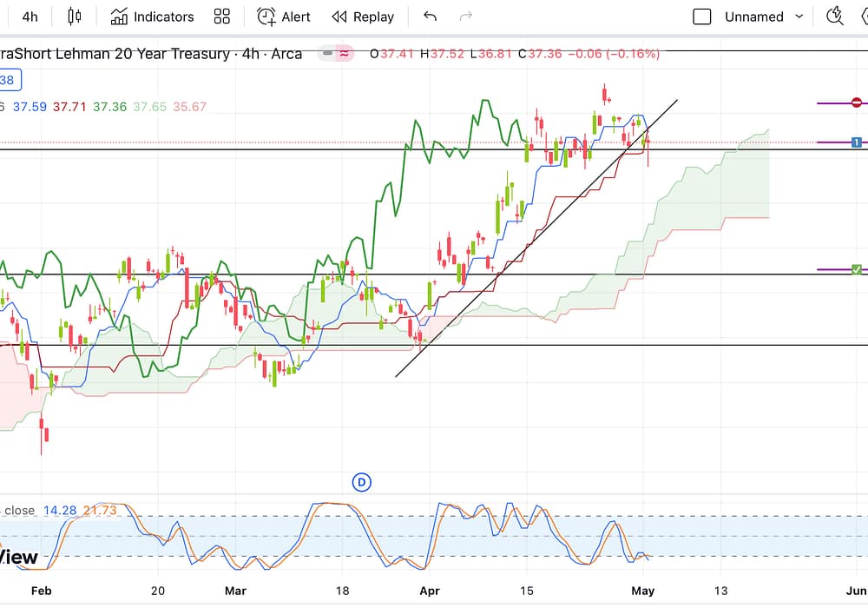
Task: Open the indicator templates grid icon
Action: [x=222, y=17]
